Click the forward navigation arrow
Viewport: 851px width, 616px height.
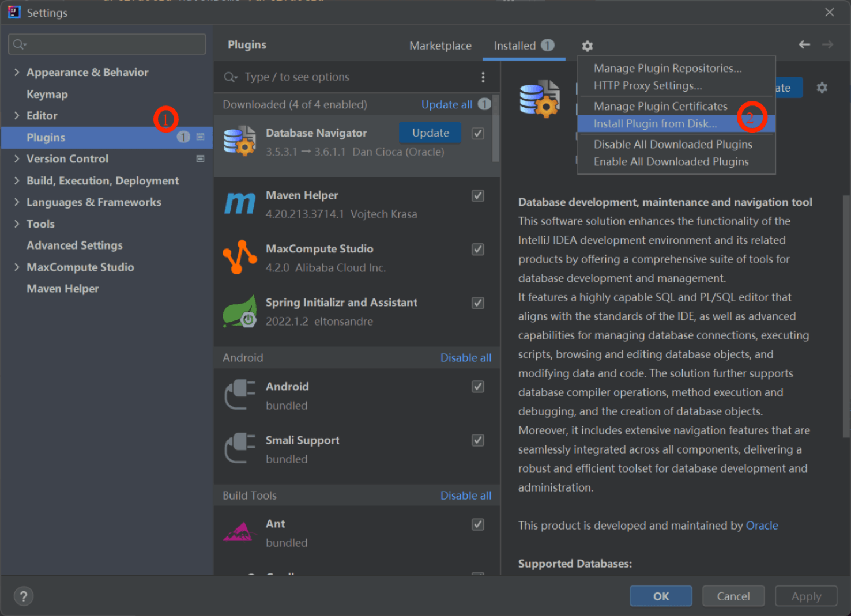(x=827, y=44)
